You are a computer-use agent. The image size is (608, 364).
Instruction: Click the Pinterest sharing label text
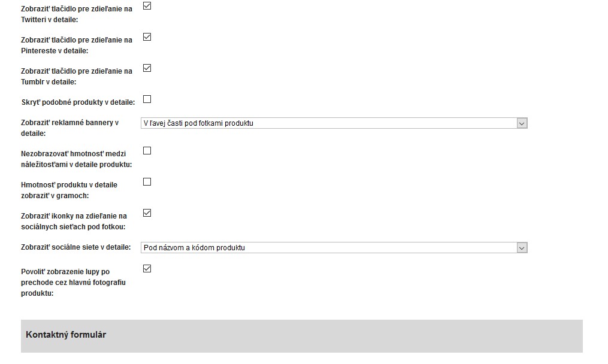77,45
